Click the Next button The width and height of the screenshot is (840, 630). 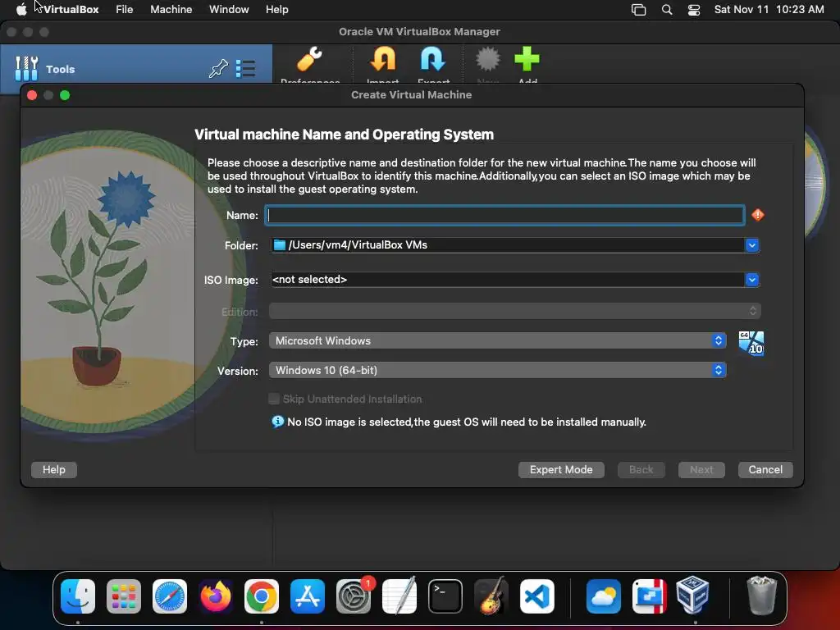701,470
